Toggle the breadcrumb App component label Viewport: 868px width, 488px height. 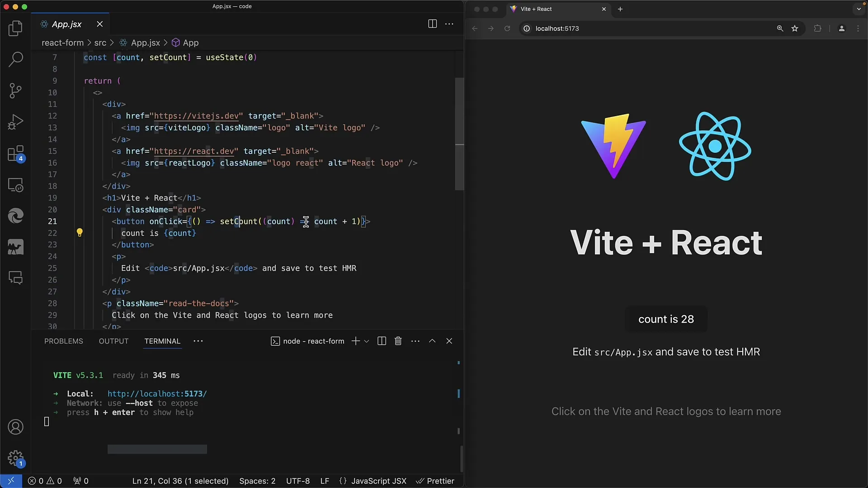(x=191, y=42)
